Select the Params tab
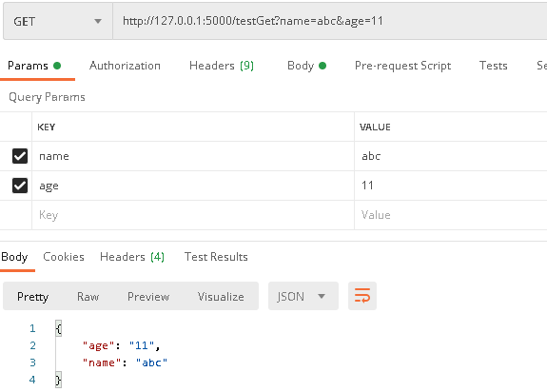Image resolution: width=547 pixels, height=392 pixels. click(34, 66)
